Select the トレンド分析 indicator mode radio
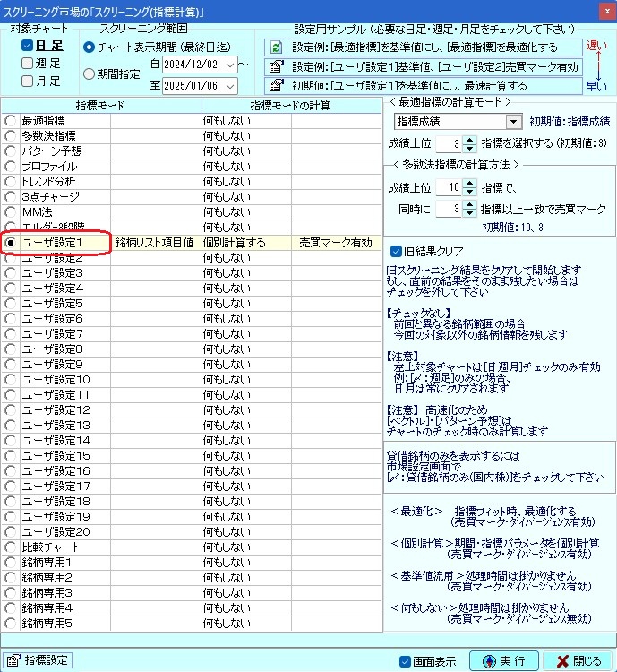 coord(11,181)
